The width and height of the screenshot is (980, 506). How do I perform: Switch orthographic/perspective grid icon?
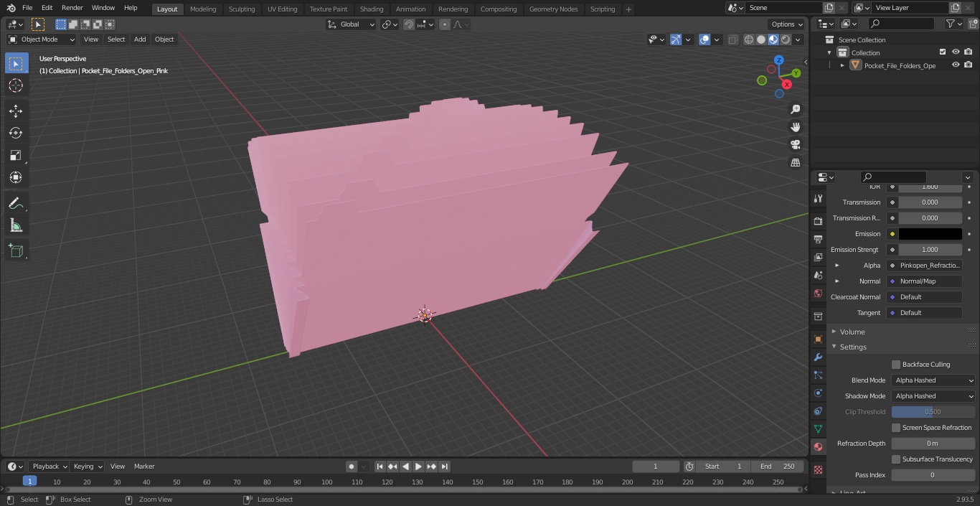tap(795, 162)
